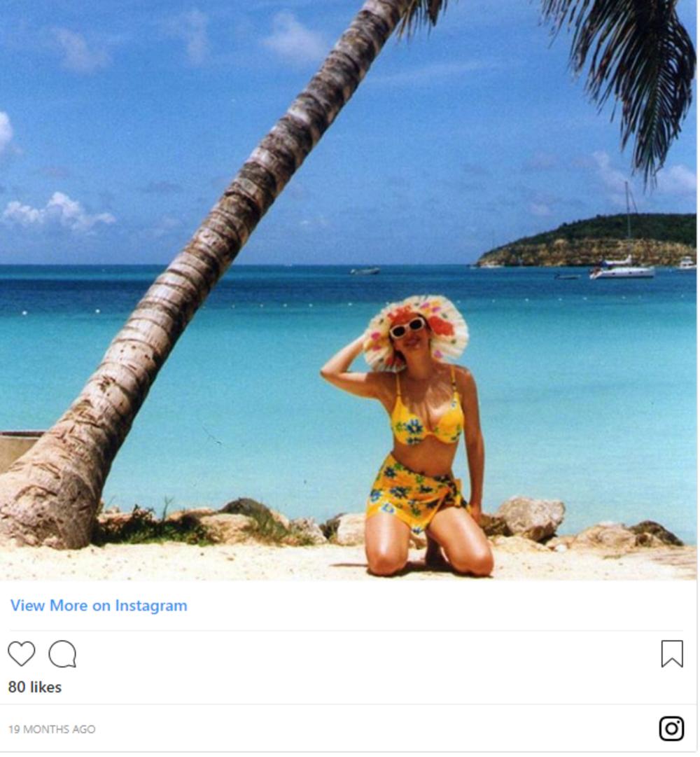Open the Instagram logo icon

[672, 730]
